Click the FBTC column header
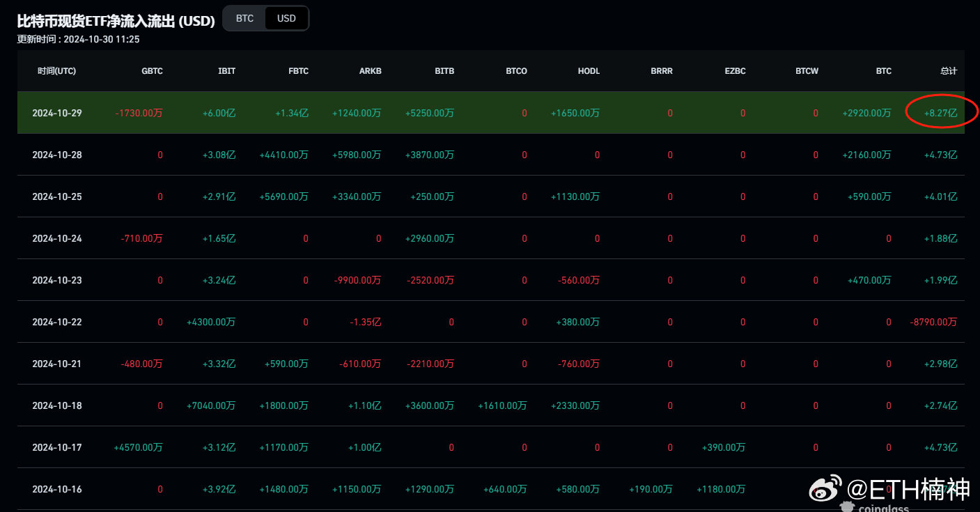This screenshot has width=980, height=512. tap(298, 71)
